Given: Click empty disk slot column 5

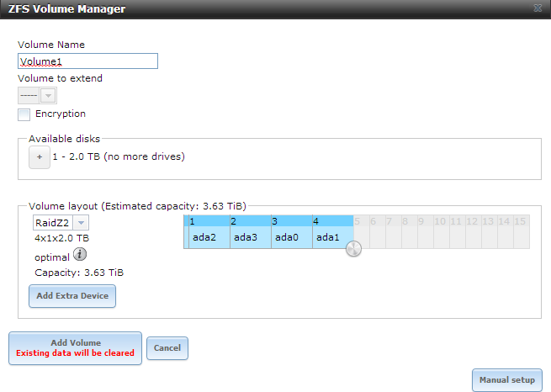Looking at the screenshot, I should (362, 232).
